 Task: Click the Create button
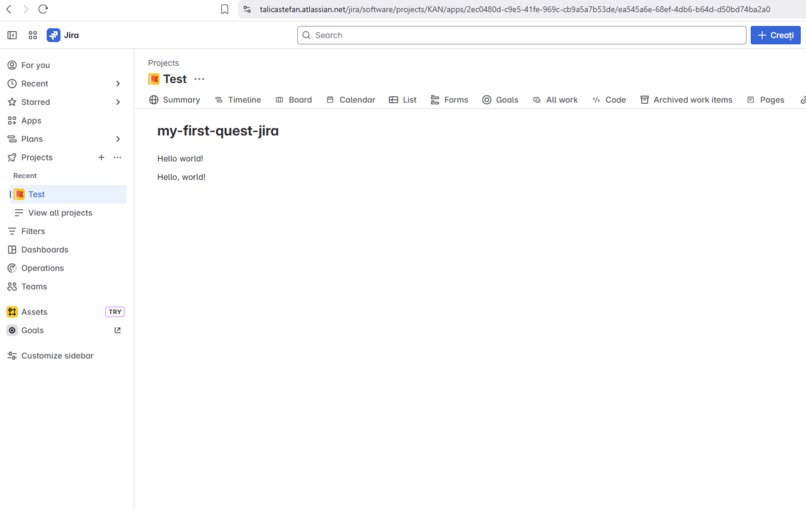point(775,35)
